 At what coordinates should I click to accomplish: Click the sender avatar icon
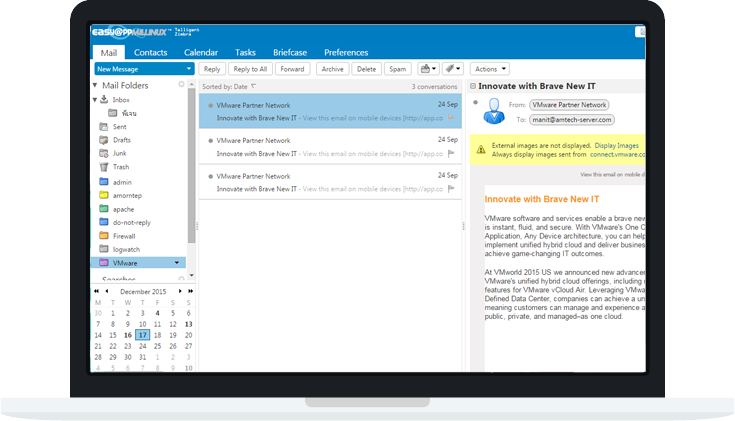[x=494, y=111]
